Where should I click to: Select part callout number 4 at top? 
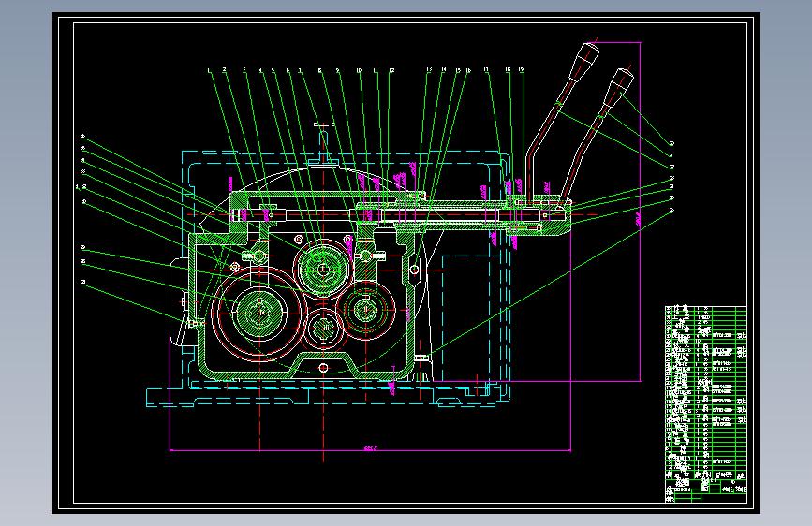[260, 70]
